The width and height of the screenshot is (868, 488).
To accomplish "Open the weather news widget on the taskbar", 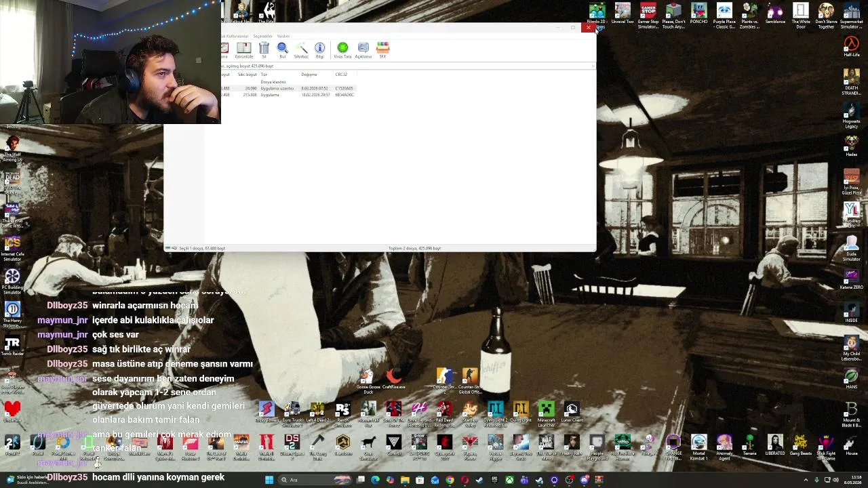I will [27, 480].
